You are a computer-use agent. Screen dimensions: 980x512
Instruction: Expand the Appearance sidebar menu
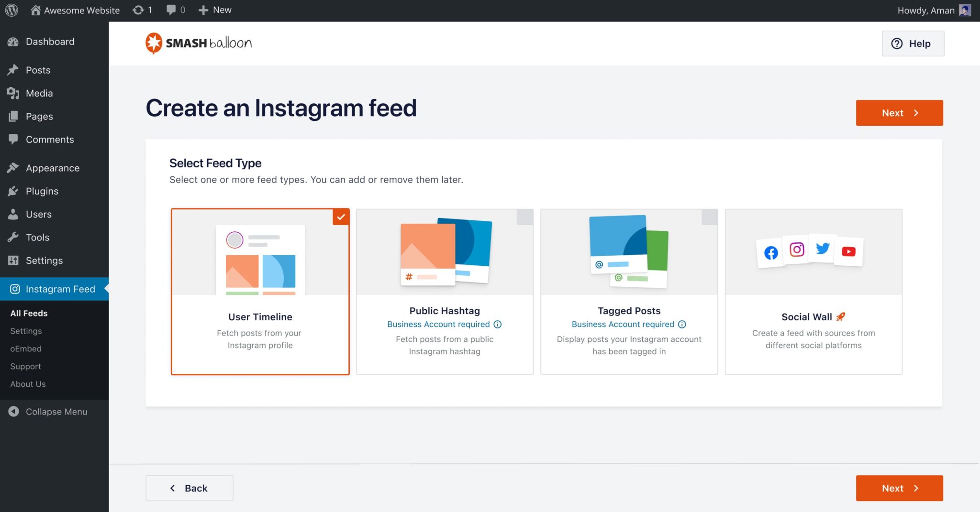click(x=53, y=168)
